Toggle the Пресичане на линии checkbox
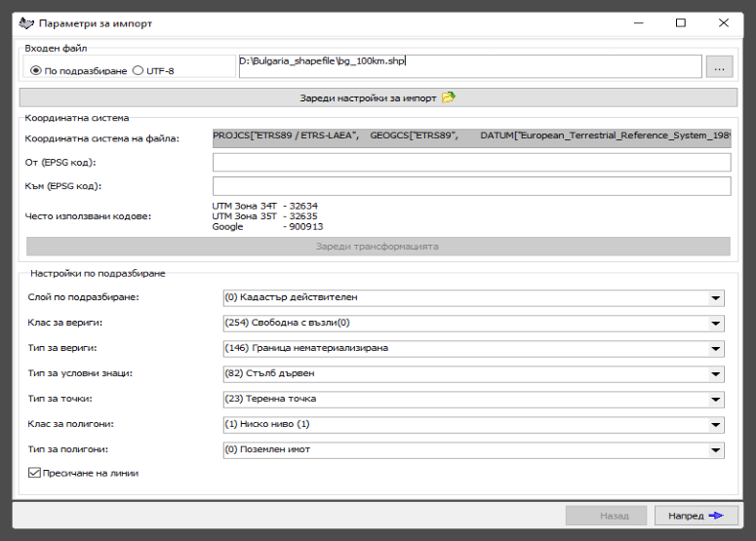The height and width of the screenshot is (541, 756). click(35, 473)
